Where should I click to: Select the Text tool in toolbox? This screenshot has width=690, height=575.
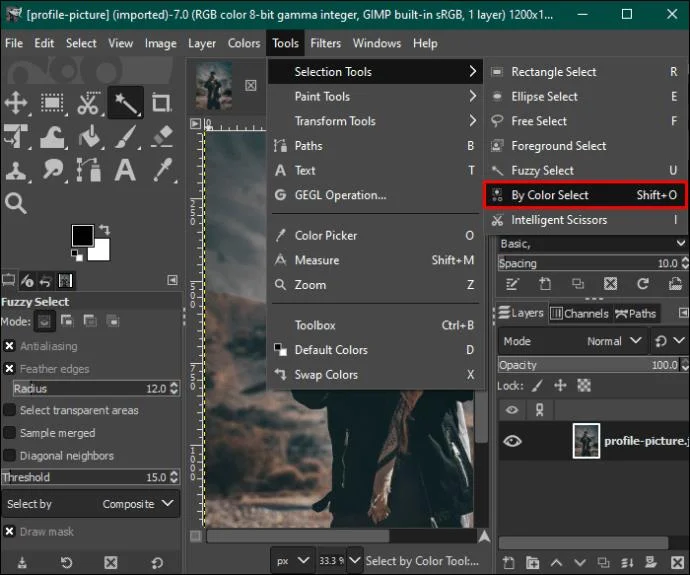tap(125, 170)
